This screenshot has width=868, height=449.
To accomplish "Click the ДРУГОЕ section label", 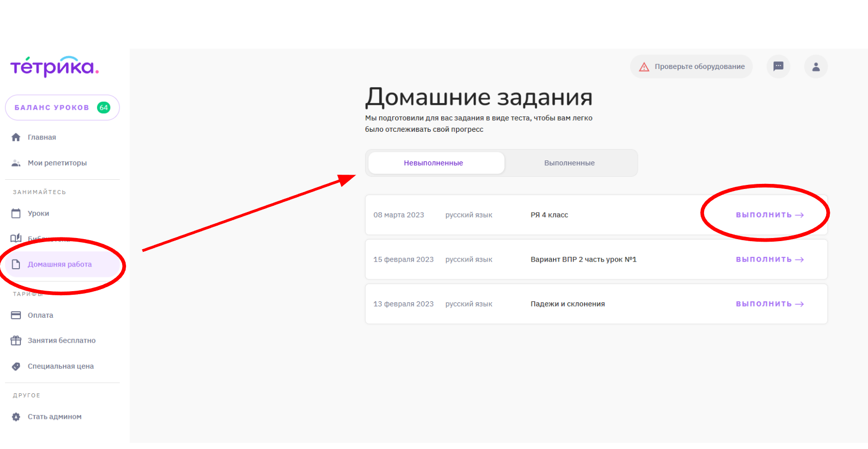I will 27,395.
